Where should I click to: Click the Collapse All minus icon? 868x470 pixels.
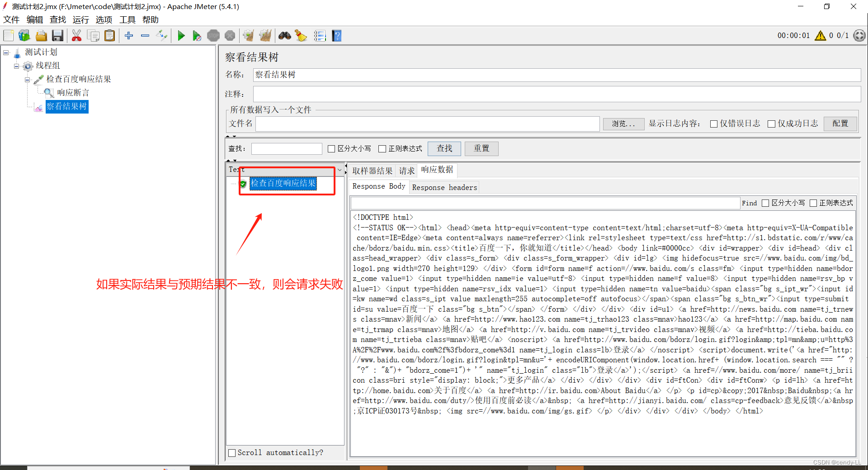[x=145, y=36]
